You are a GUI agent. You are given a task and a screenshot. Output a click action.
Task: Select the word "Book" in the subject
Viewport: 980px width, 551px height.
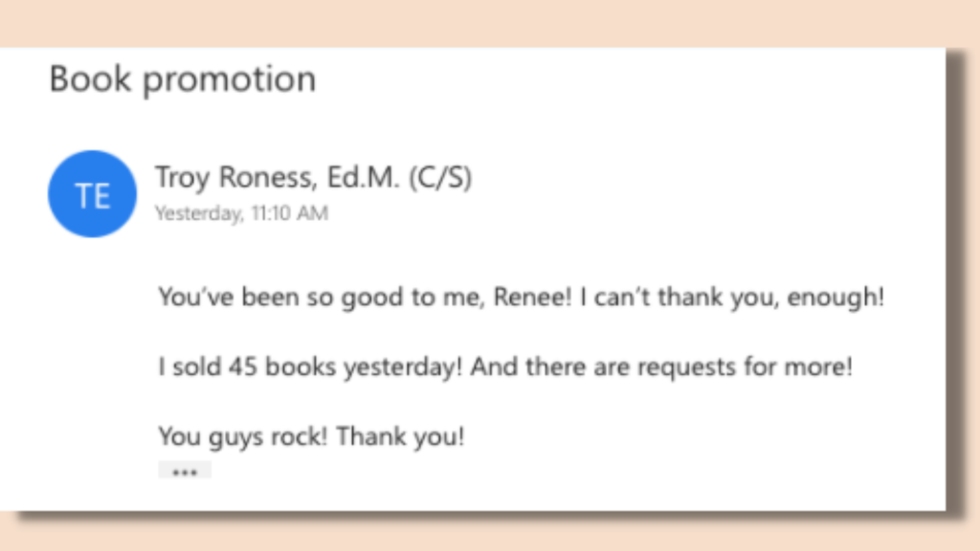[x=90, y=79]
